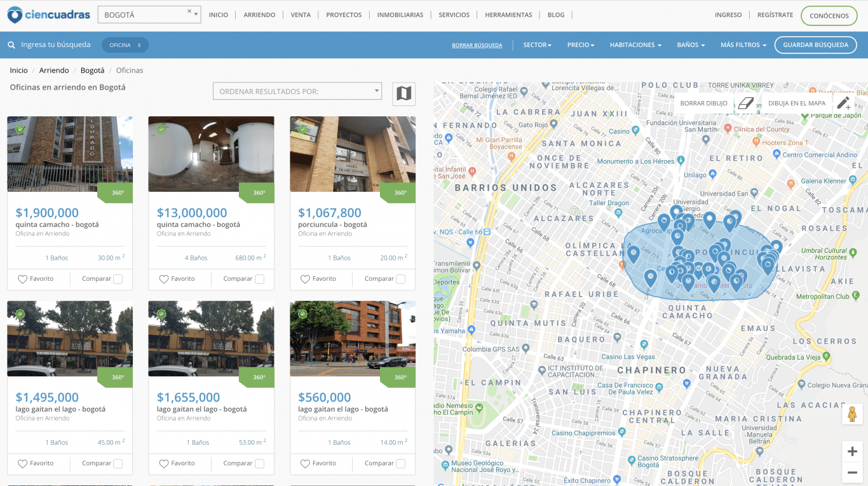The image size is (868, 486).
Task: Tick Comparar checkbox for $560,000 office
Action: pos(400,464)
